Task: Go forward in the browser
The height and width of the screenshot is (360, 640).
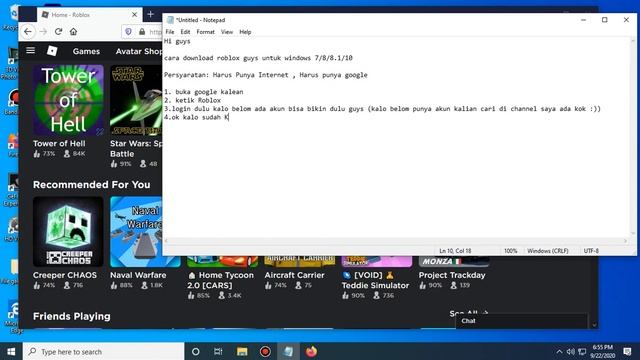Action: [x=43, y=31]
